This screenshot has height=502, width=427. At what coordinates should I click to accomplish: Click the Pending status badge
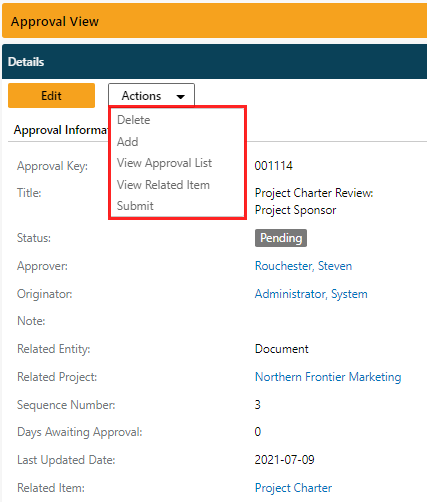[281, 238]
